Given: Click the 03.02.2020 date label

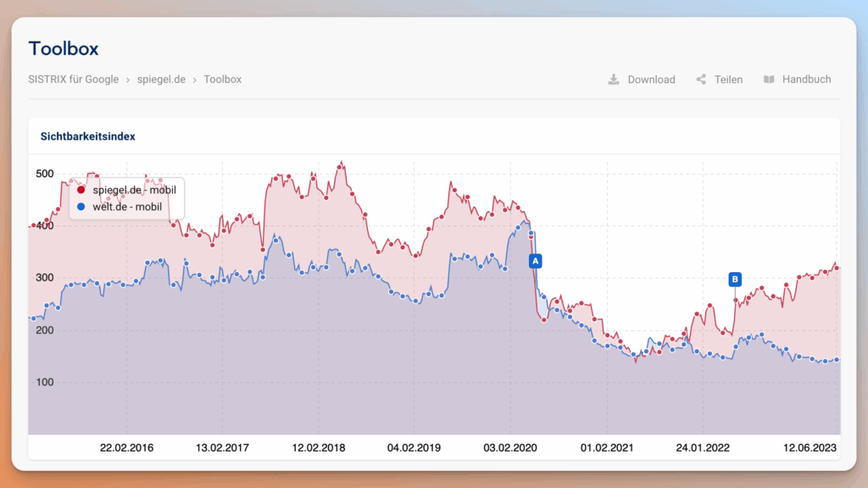Looking at the screenshot, I should pyautogui.click(x=510, y=448).
